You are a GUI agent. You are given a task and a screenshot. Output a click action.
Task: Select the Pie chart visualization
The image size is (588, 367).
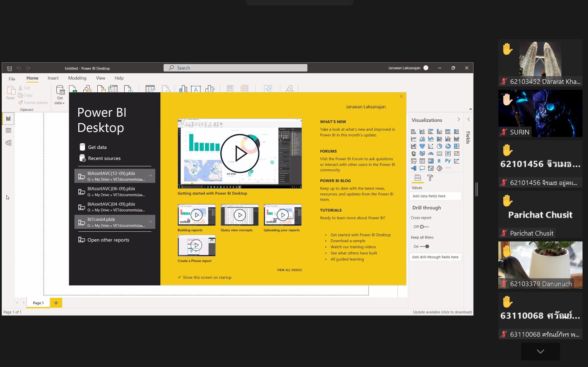click(439, 146)
